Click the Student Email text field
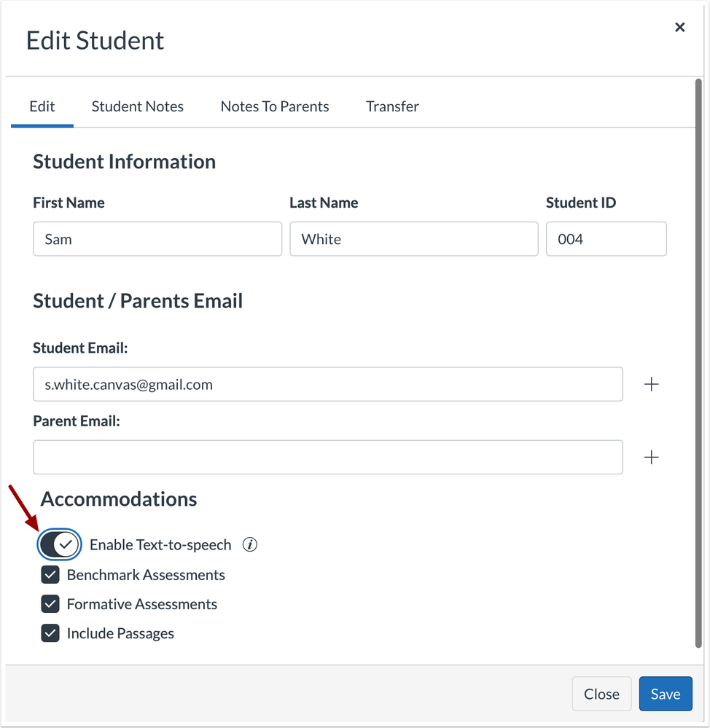Viewport: 710px width, 728px height. coord(328,384)
